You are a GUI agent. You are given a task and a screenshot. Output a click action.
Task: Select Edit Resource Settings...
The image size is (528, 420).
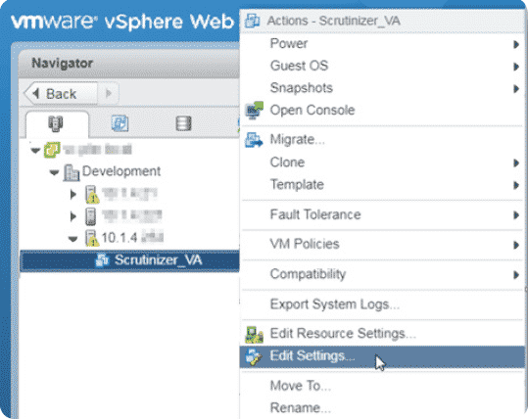[382, 334]
